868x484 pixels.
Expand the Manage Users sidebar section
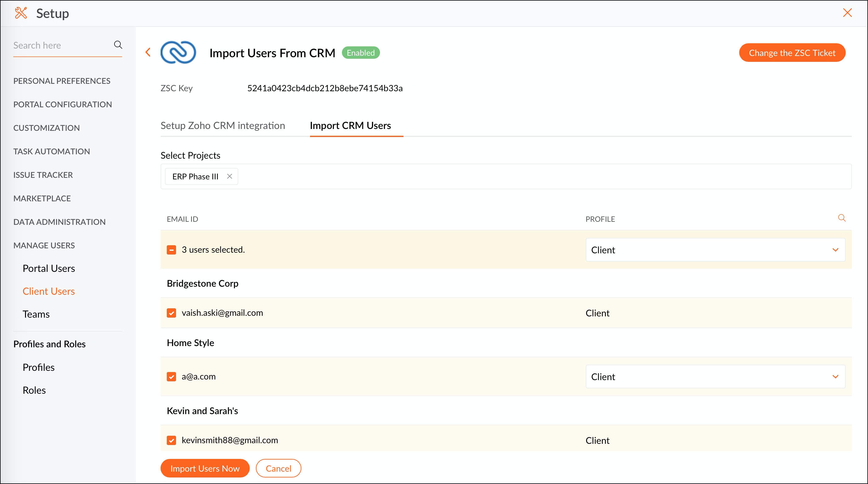pos(44,245)
